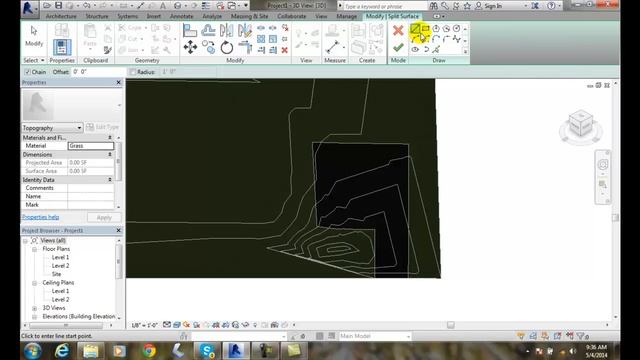Collapse the Floor Plans tree node
The width and height of the screenshot is (640, 360).
tap(35, 249)
